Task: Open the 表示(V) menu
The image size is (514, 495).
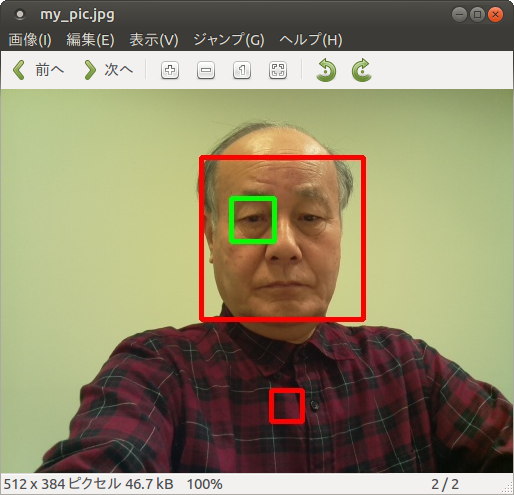Action: (x=154, y=40)
